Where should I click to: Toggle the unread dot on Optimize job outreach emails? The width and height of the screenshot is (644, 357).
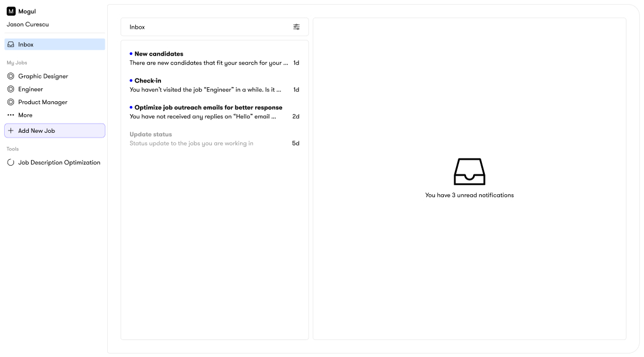131,107
